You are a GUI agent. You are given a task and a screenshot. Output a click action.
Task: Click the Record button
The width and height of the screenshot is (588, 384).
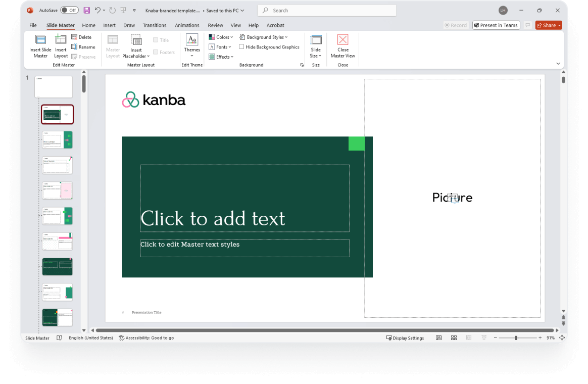coord(456,25)
